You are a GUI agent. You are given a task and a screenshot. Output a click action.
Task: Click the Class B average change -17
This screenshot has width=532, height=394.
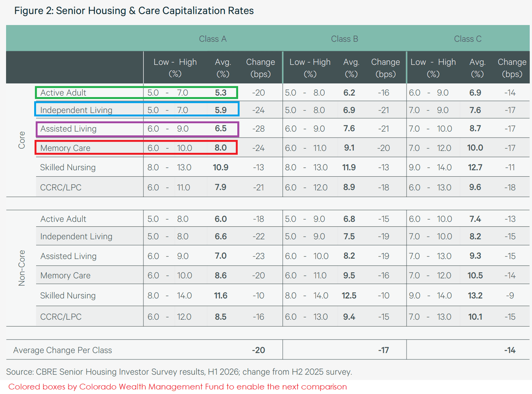(383, 350)
